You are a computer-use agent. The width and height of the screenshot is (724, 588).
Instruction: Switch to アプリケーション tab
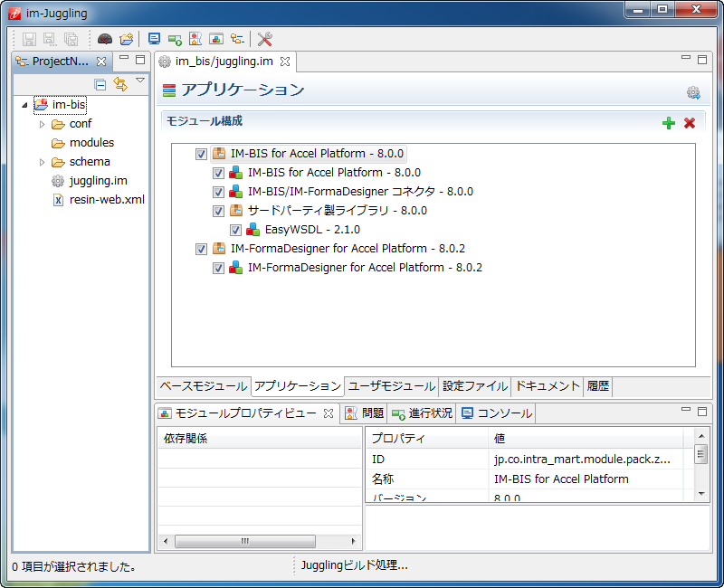click(x=298, y=386)
